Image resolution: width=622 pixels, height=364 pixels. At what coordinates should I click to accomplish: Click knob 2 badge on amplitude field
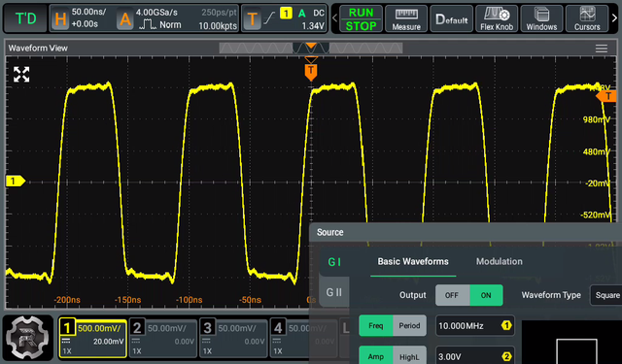(506, 356)
